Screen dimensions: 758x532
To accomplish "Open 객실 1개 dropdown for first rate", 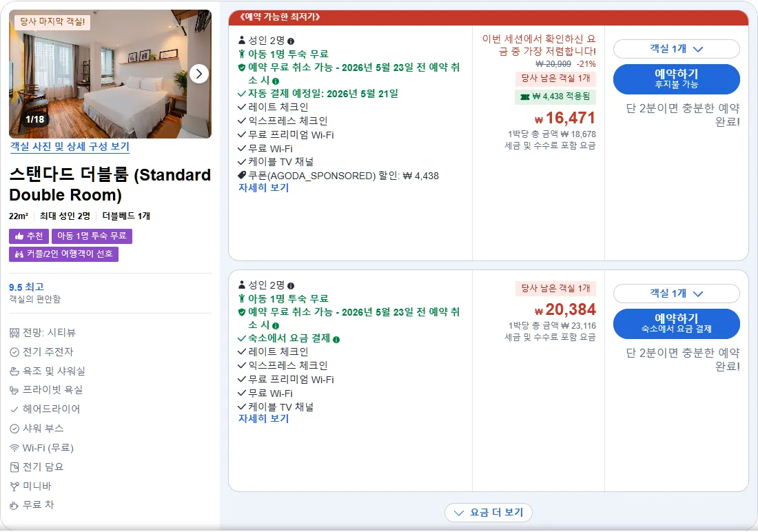I will (676, 49).
